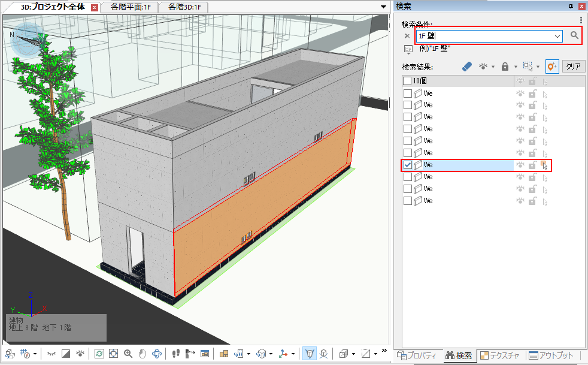The image size is (588, 365).
Task: Click the refresh view icon in bottom toolbar
Action: click(x=99, y=354)
